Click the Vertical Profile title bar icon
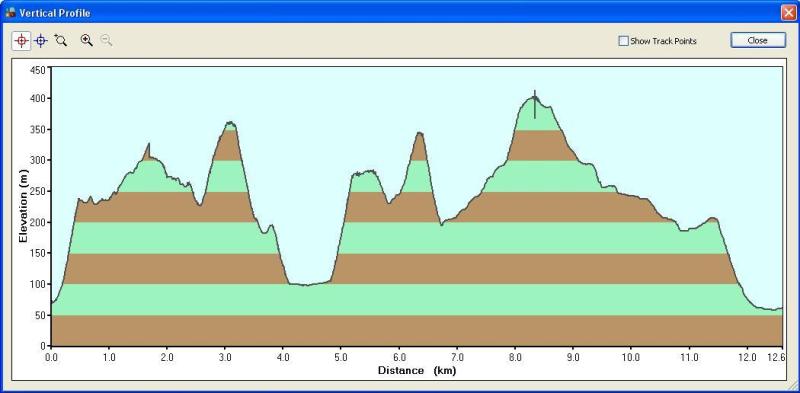 point(10,13)
